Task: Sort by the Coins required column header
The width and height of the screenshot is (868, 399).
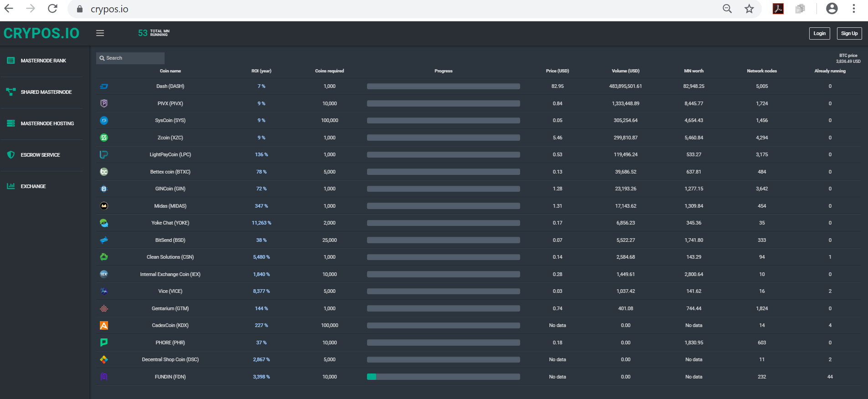Action: 330,71
